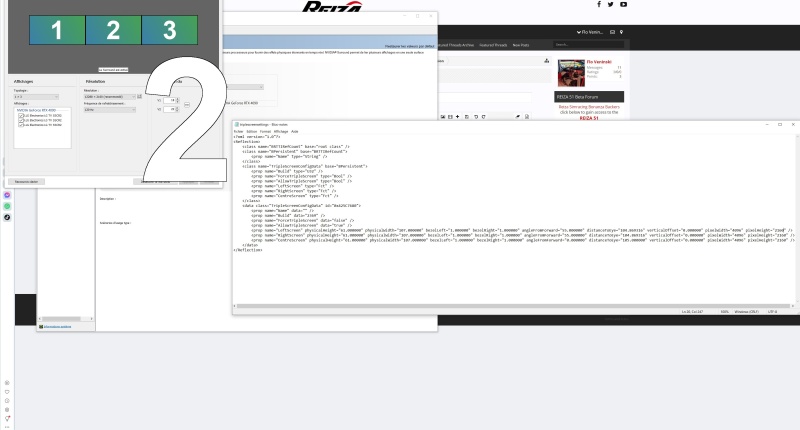Viewport: 800px width, 430px height.
Task: Click the sitemap icon above user card
Action: click(546, 61)
